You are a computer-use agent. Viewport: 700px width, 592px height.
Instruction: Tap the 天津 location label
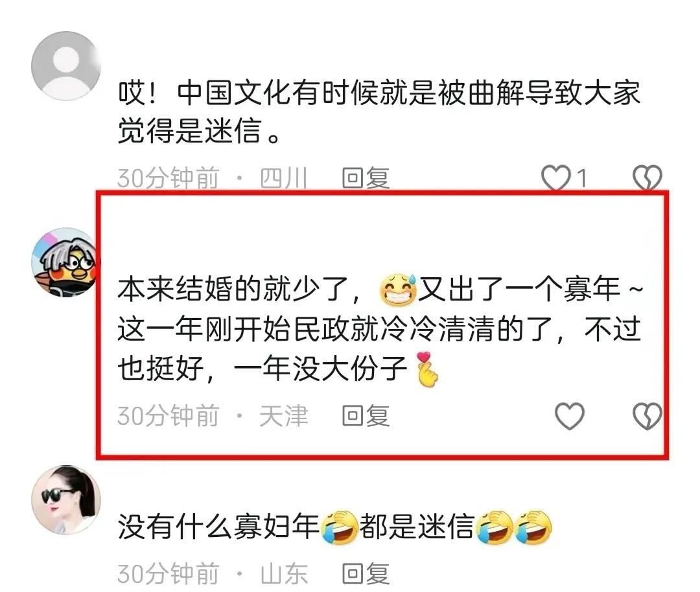tap(284, 416)
